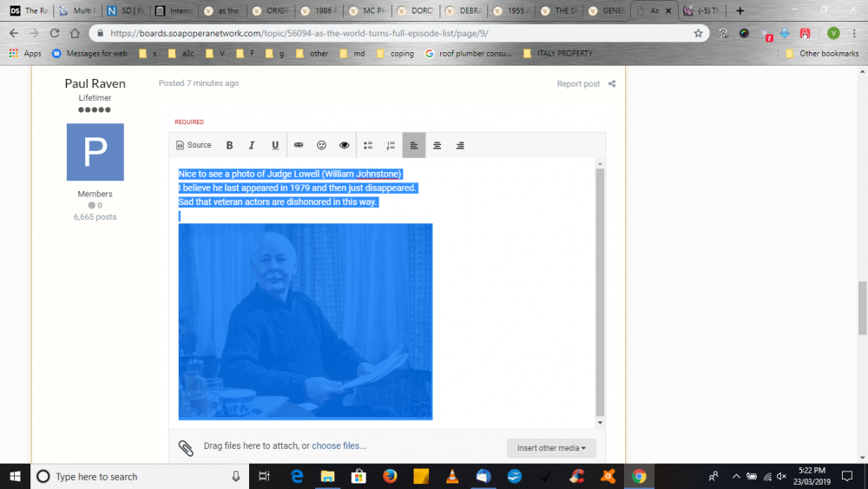
Task: Align text to the right
Action: pyautogui.click(x=460, y=145)
